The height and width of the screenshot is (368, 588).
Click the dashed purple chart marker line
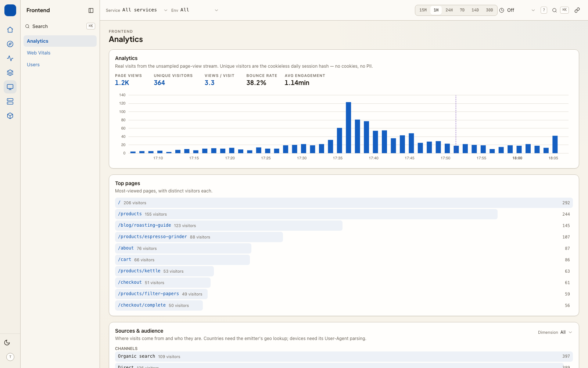[x=456, y=124]
